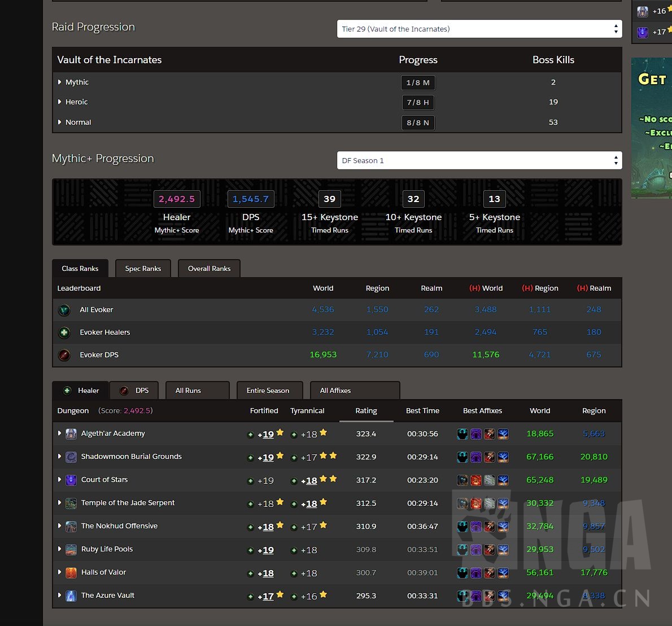Click the Evoker Healers role icon
This screenshot has width=672, height=626.
(64, 332)
